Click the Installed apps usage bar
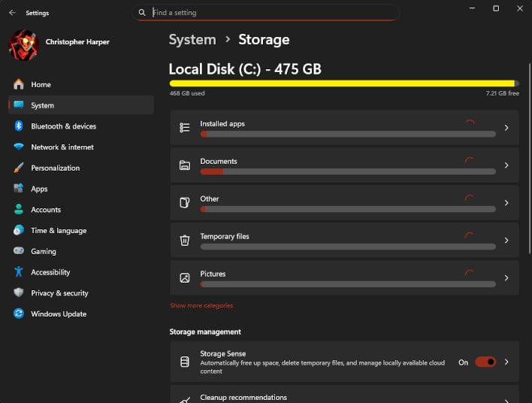Screen dimensions: 532x403 348,134
